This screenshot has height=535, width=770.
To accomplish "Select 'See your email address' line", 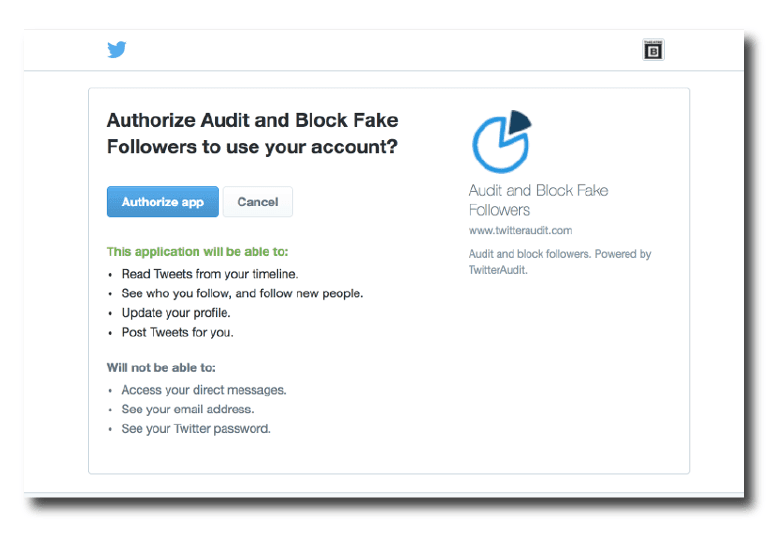I will [x=188, y=409].
